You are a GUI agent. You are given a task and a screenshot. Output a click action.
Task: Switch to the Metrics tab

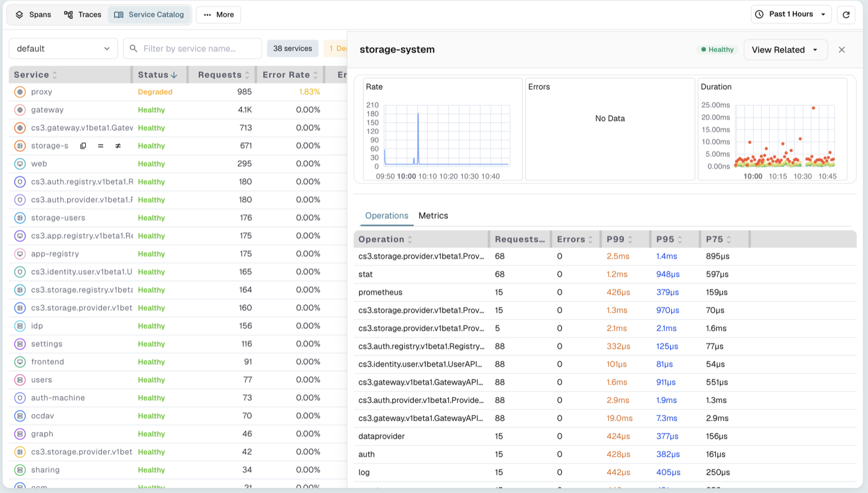433,216
